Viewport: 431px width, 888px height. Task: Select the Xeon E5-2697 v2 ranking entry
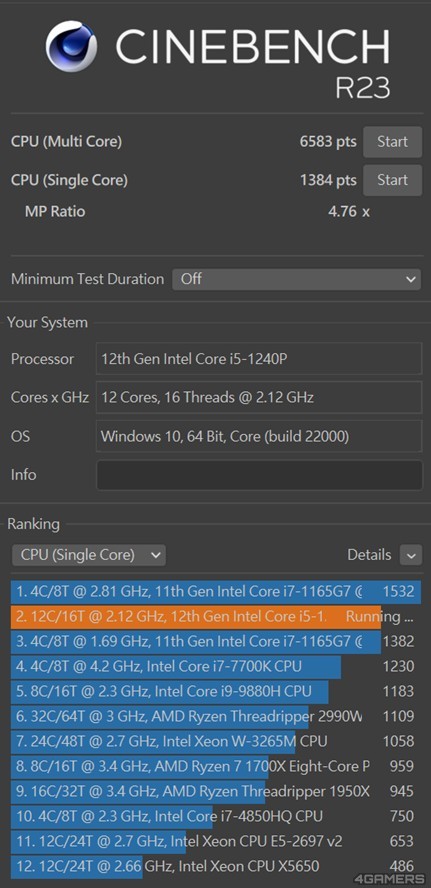(x=216, y=841)
